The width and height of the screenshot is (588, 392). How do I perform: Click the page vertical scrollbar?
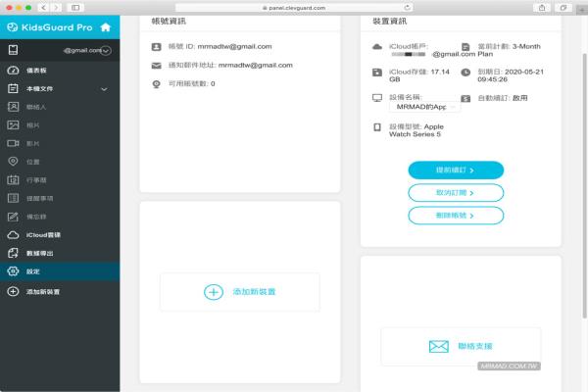click(584, 185)
